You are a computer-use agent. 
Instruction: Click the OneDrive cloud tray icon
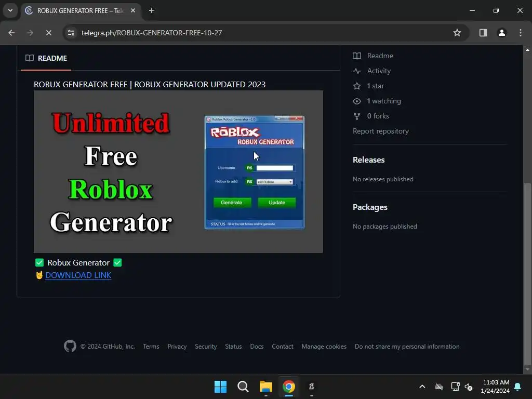click(439, 387)
